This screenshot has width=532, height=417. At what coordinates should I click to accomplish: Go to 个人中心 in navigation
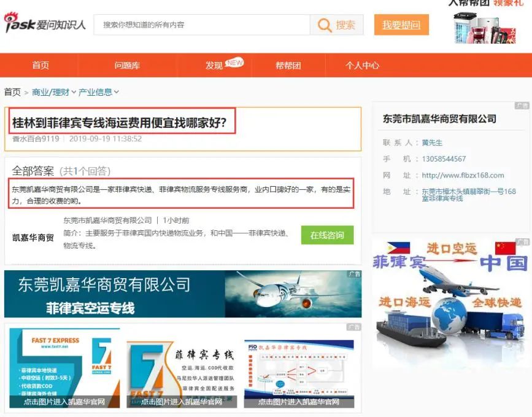(363, 65)
